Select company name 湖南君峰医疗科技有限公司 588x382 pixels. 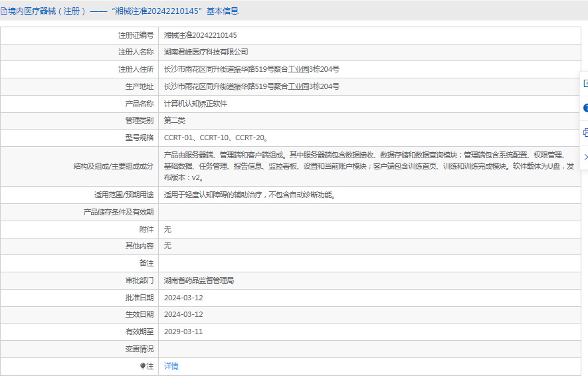point(206,52)
